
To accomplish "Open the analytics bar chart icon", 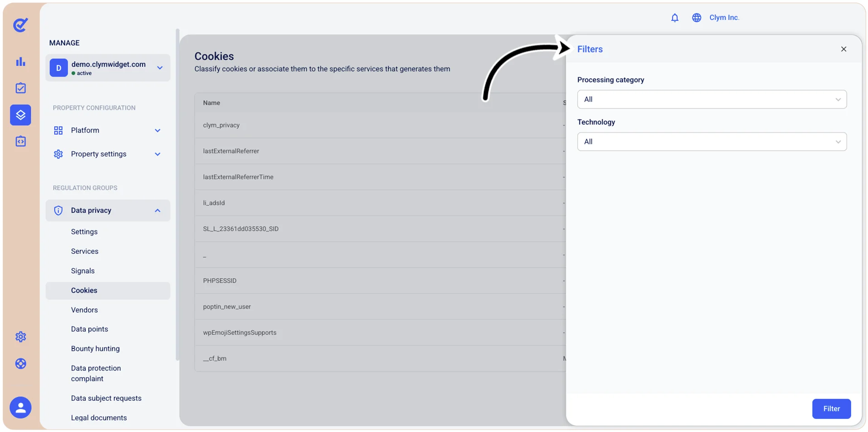I will click(20, 62).
